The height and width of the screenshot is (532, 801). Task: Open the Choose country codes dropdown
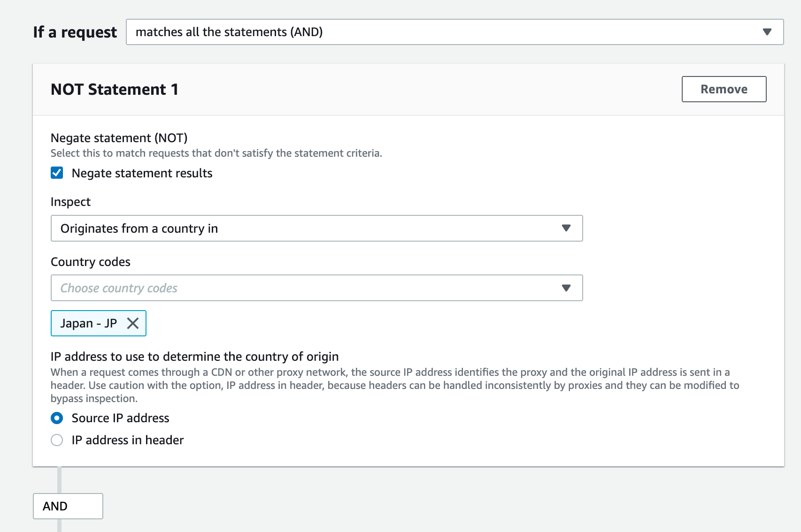click(x=316, y=288)
